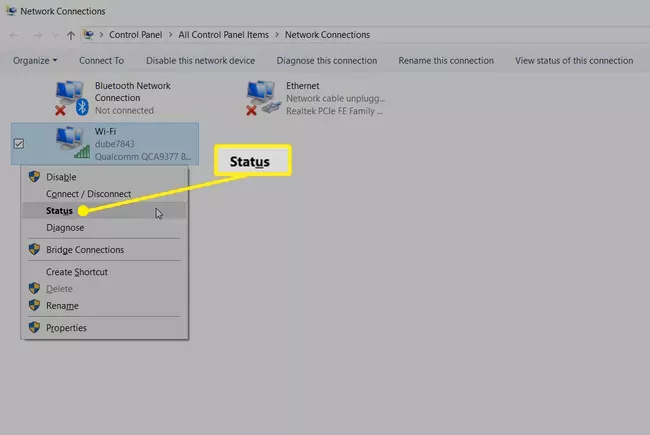Select the Bluetooth Network Connection adapter icon
The height and width of the screenshot is (435, 650).
click(72, 98)
